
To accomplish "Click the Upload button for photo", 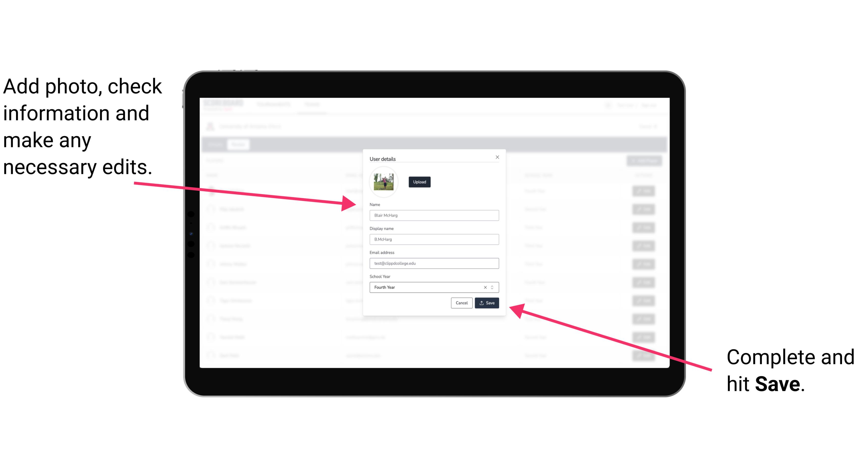I will 419,182.
